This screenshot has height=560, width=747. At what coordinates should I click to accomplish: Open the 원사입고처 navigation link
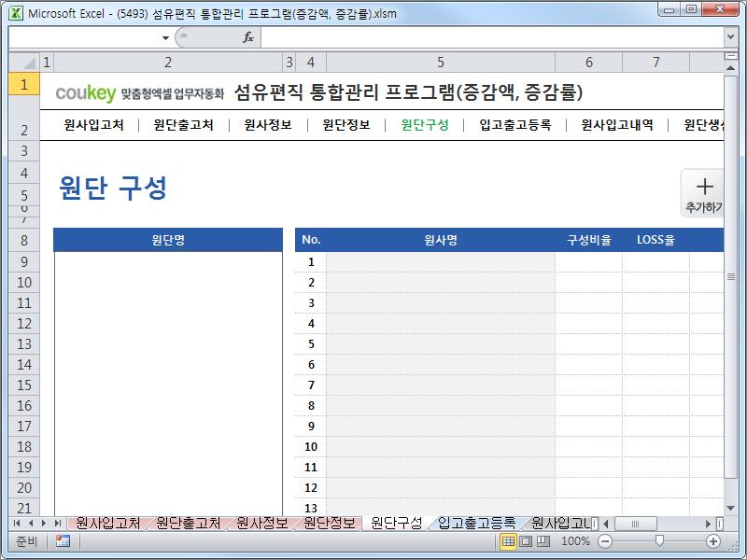[x=94, y=125]
